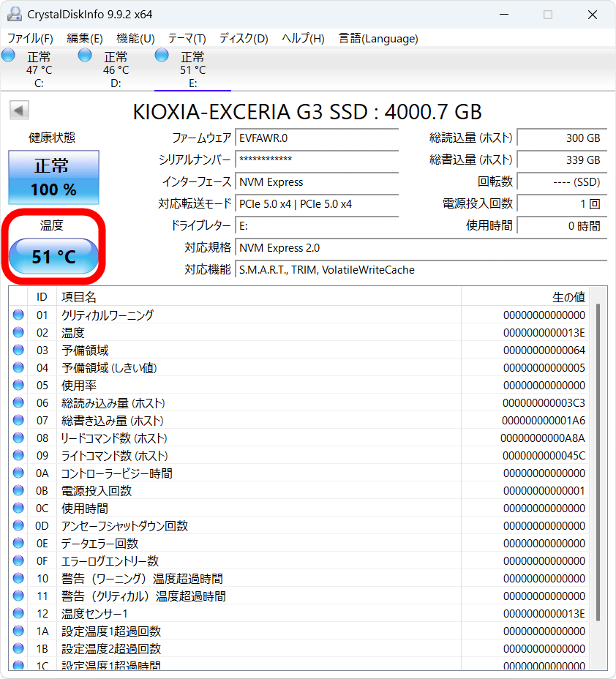Click the power on hours value 0 時間
Image resolution: width=616 pixels, height=679 pixels.
click(x=562, y=226)
